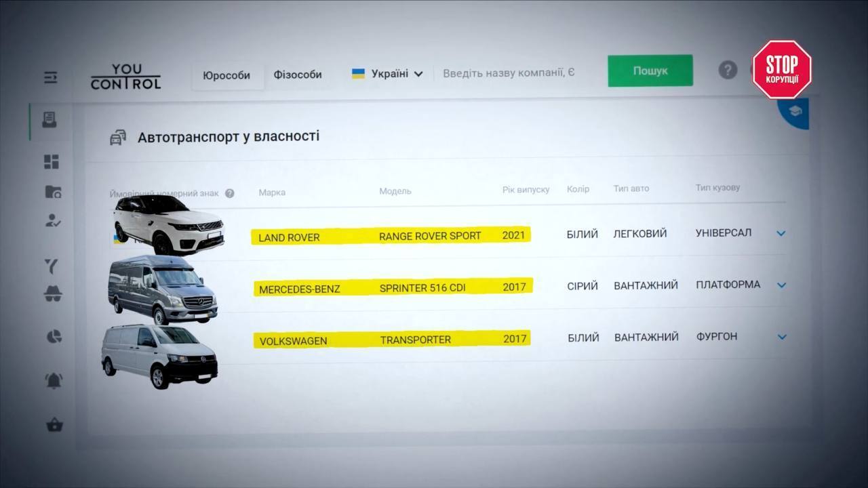Expand the Volkswagen Transporter row details
Viewport: 868px width, 488px height.
(782, 337)
